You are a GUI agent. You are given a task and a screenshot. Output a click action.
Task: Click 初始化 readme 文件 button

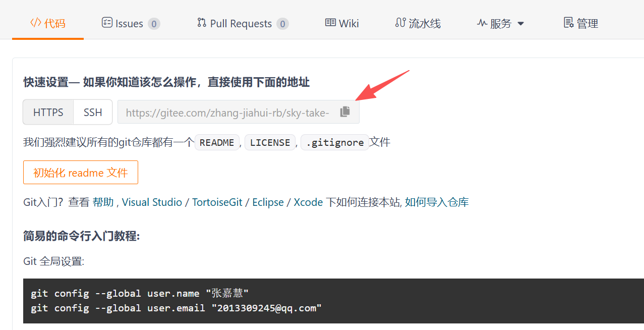click(81, 173)
